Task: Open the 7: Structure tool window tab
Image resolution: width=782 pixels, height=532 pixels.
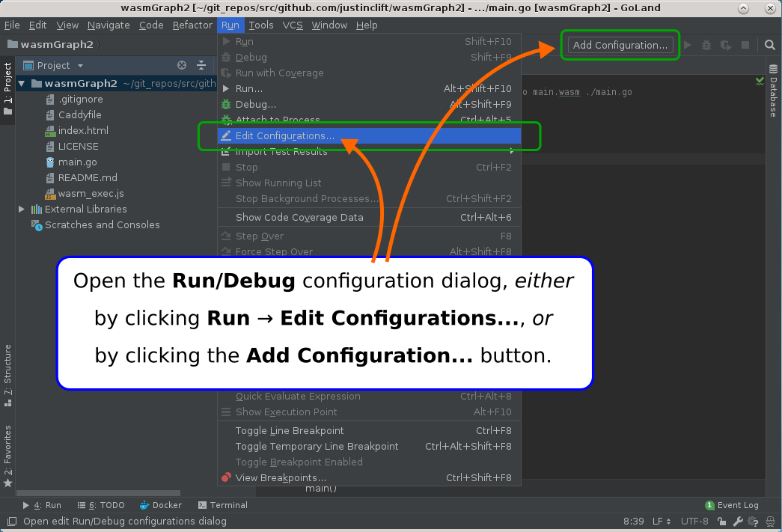Action: coord(7,376)
